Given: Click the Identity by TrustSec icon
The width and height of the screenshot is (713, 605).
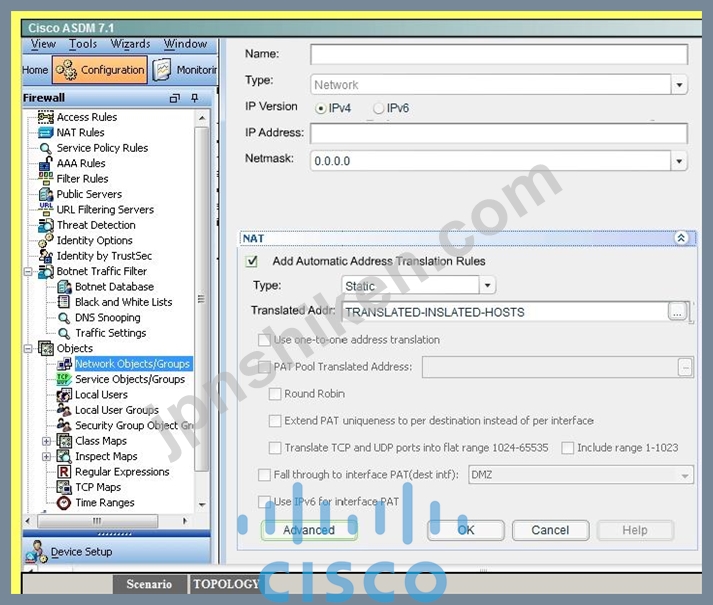Looking at the screenshot, I should click(45, 256).
